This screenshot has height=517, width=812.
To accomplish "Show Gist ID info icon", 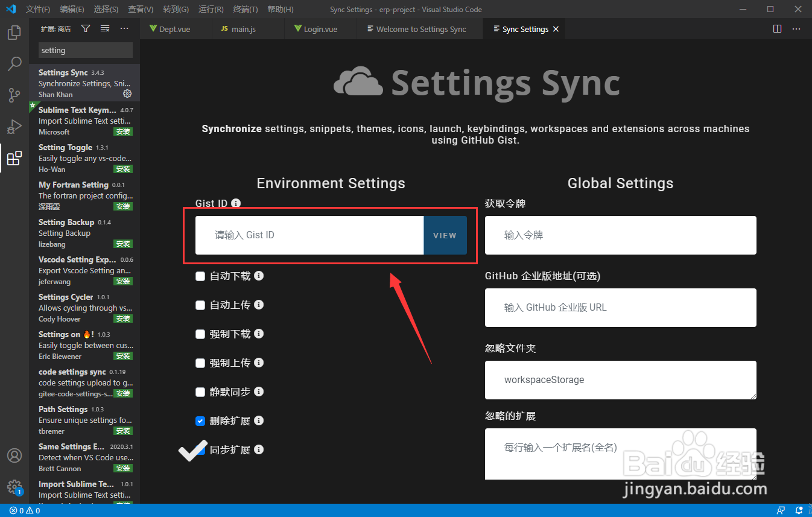I will (236, 203).
